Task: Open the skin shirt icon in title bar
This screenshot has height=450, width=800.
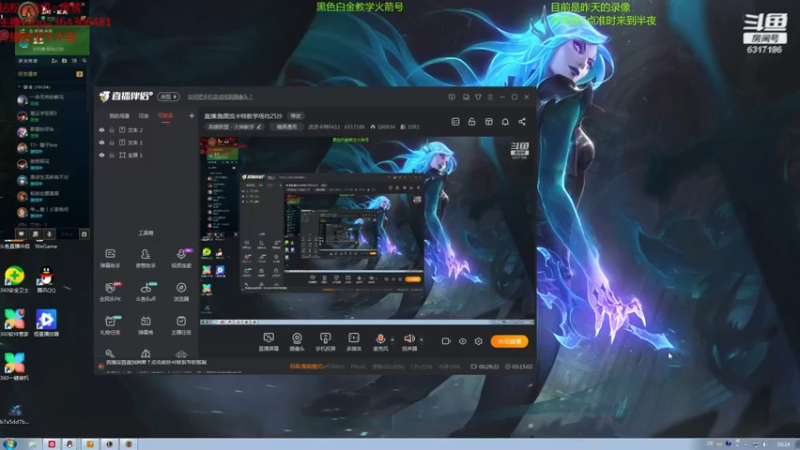Action: [x=478, y=97]
